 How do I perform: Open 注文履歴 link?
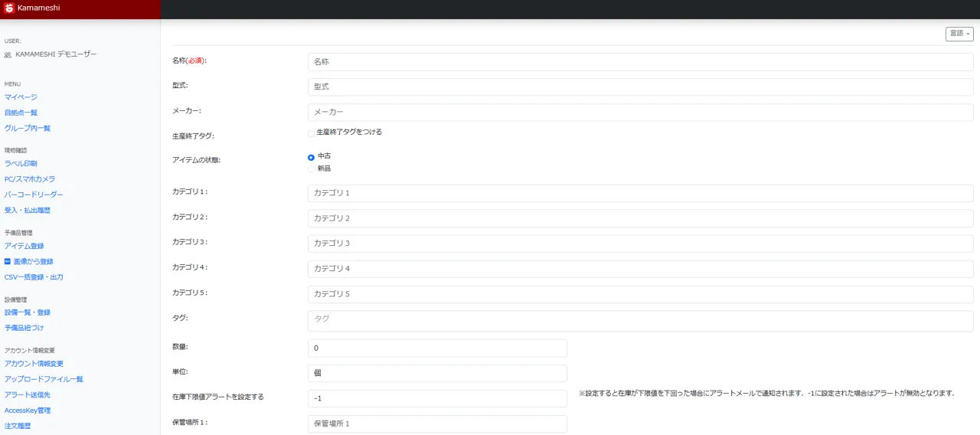[x=18, y=426]
